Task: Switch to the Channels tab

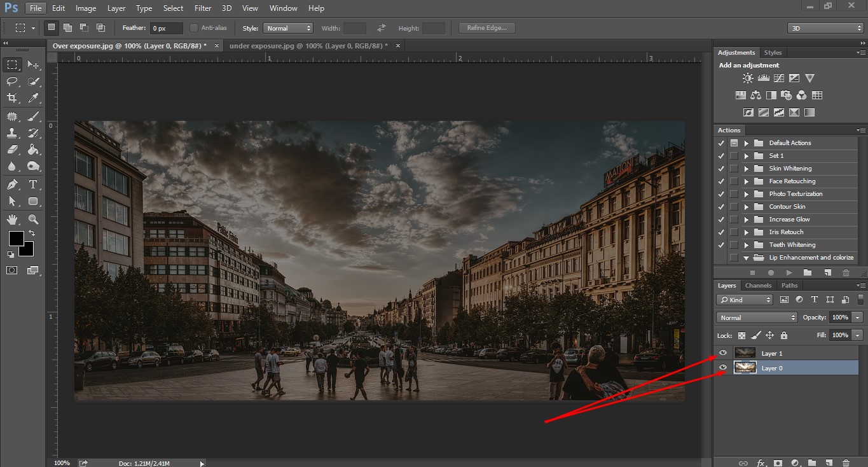Action: click(x=758, y=285)
